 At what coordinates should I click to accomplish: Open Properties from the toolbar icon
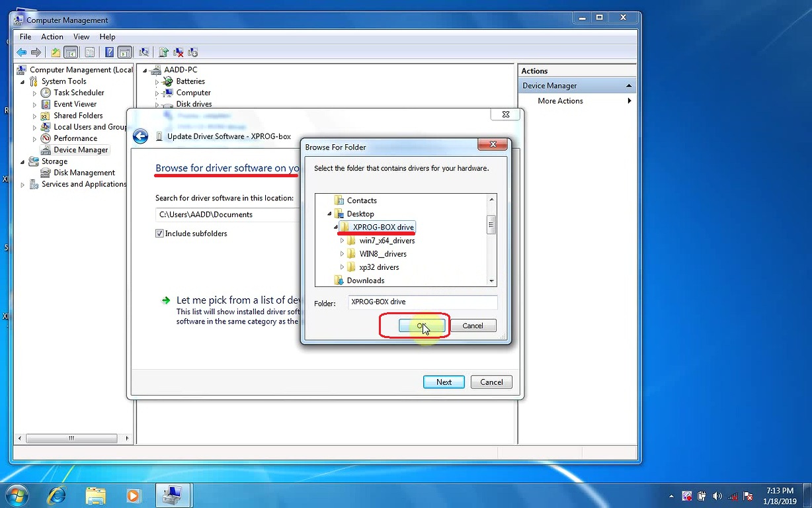[x=89, y=52]
